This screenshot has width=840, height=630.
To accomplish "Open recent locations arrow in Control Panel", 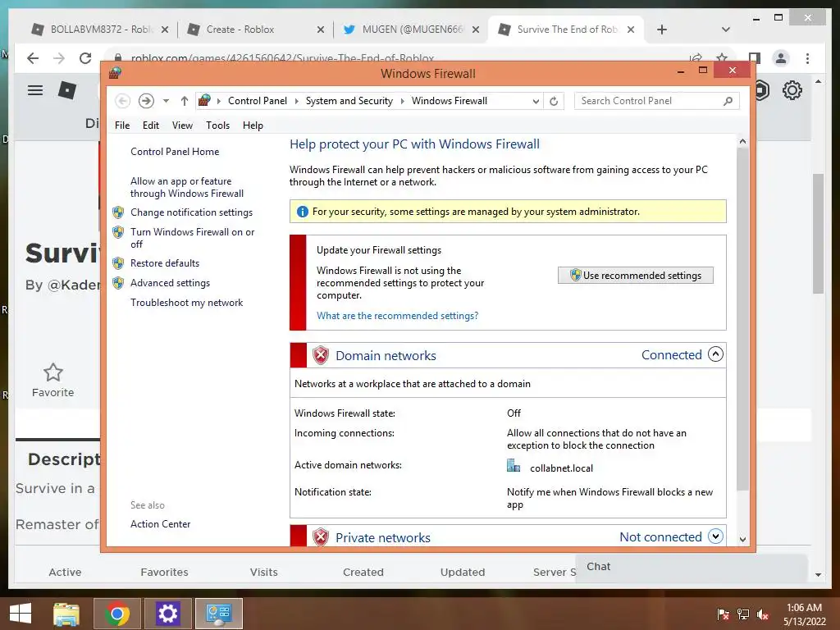I will pyautogui.click(x=166, y=101).
